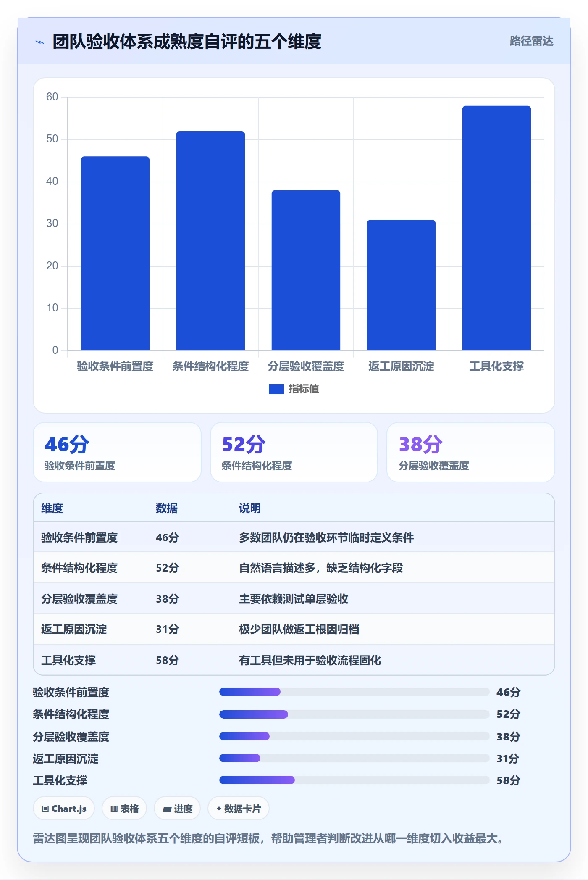
Task: Click table cell 58分
Action: [x=168, y=660]
